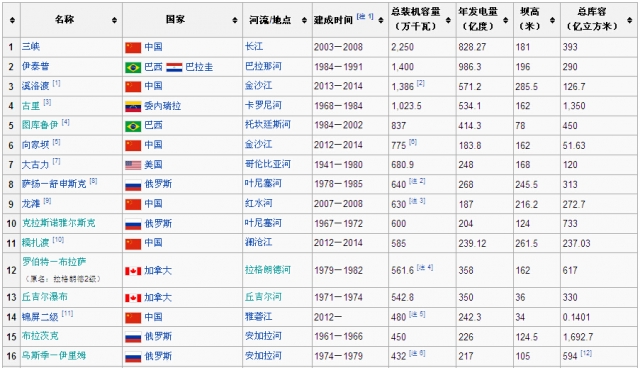Sort by 建成时间 column arrows
Image resolution: width=640 pixels, height=368 pixels.
(381, 20)
